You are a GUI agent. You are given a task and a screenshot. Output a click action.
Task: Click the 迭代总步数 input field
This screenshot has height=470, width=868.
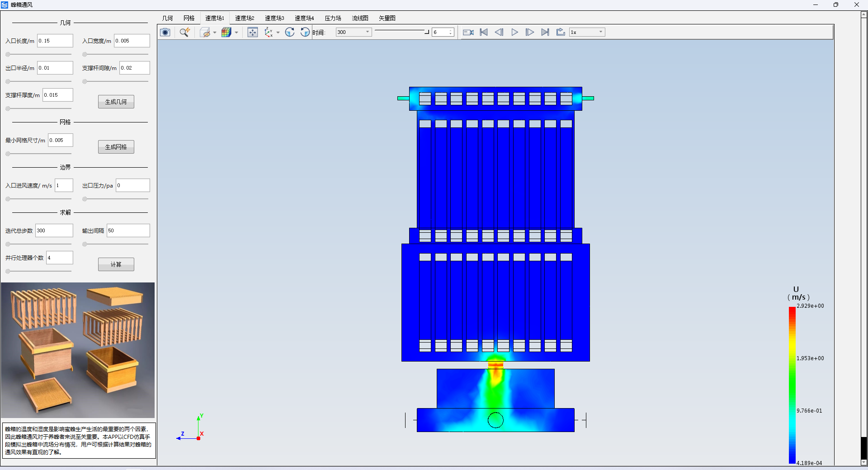point(54,230)
